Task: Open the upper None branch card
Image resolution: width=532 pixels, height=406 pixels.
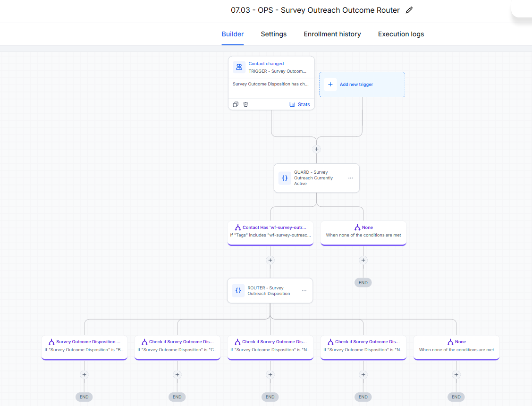Action: (363, 233)
